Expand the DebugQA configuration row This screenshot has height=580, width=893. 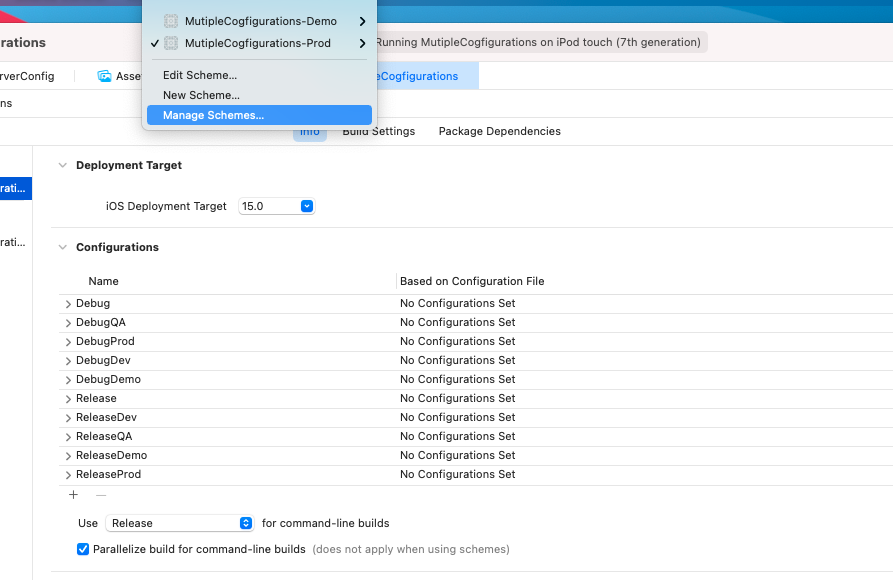[68, 323]
